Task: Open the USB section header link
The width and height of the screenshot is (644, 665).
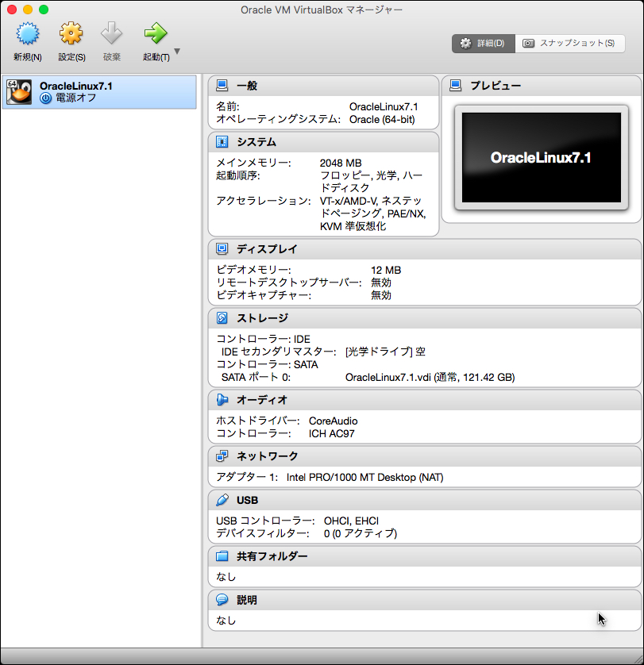Action: pos(247,501)
